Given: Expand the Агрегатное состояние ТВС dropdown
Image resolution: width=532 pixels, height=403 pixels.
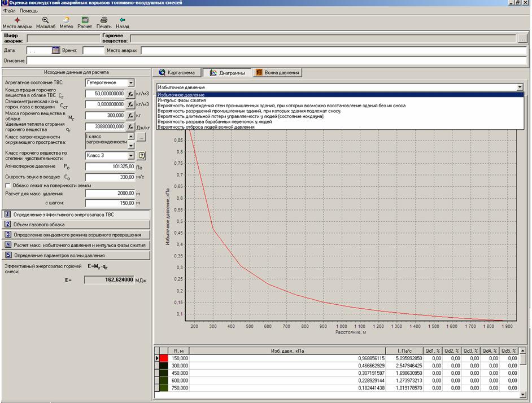Looking at the screenshot, I should coord(131,83).
